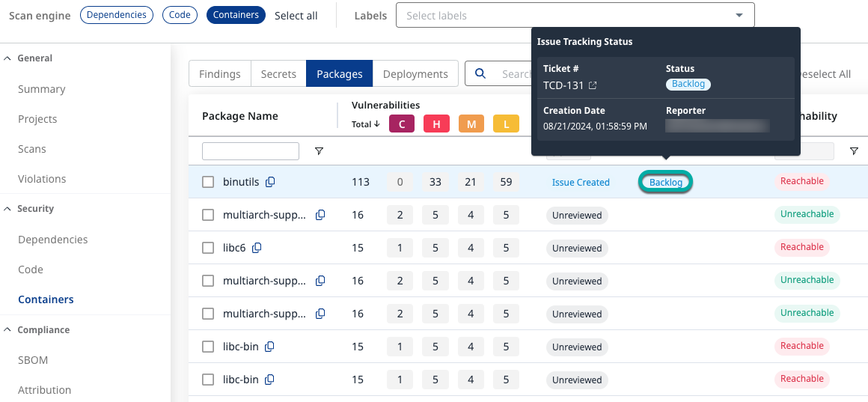Toggle the Dependencies scan engine chip

pyautogui.click(x=117, y=15)
